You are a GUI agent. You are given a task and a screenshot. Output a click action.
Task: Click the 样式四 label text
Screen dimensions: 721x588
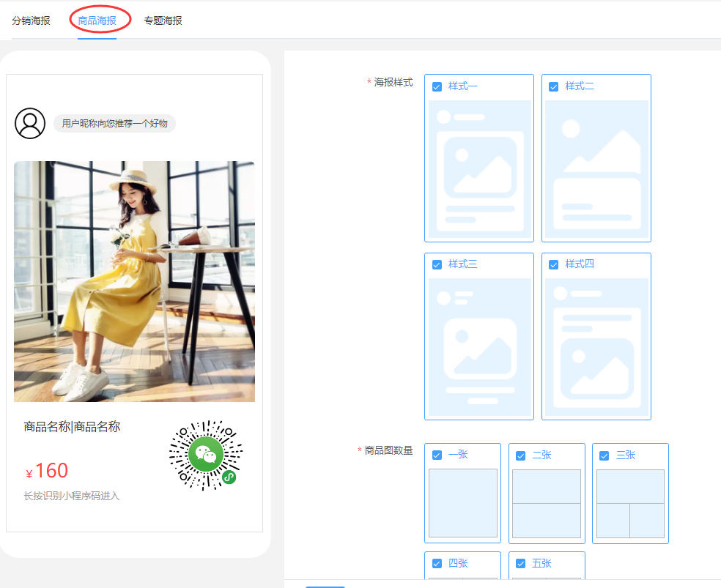pos(580,264)
